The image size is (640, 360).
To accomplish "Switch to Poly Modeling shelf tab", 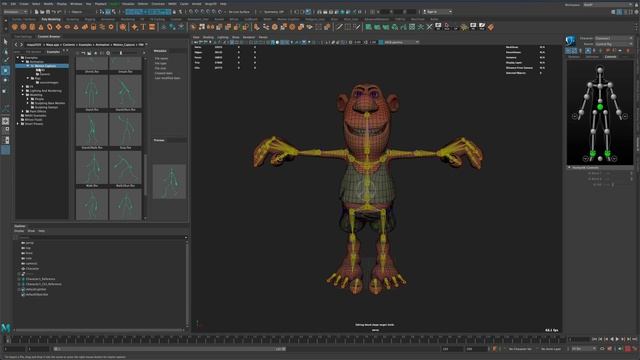I will coord(51,19).
